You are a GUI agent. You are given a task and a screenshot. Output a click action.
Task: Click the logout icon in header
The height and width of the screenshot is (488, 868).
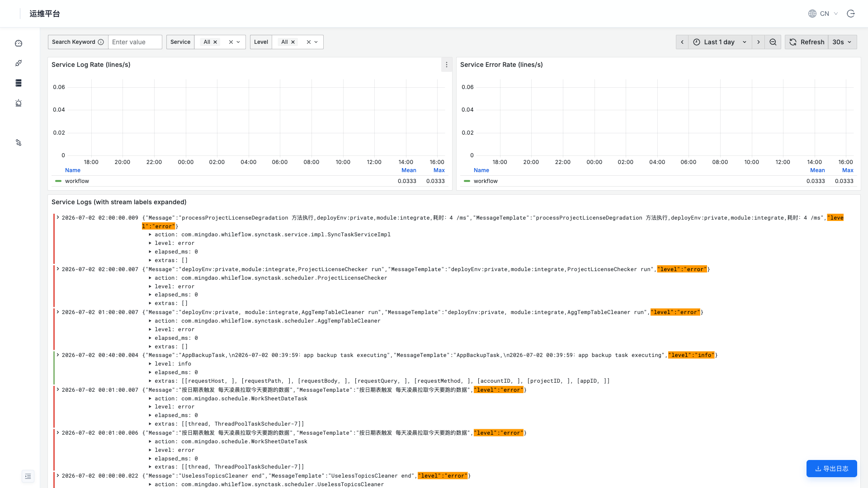(x=851, y=14)
